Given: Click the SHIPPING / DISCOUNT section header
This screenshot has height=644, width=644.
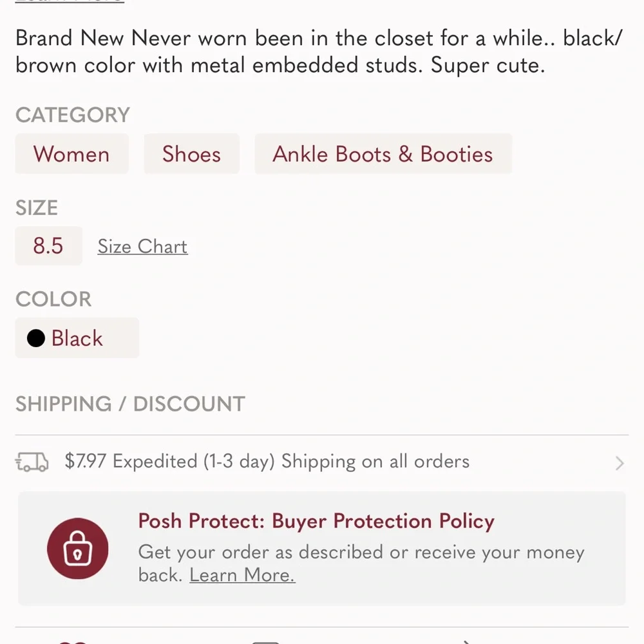Looking at the screenshot, I should (x=130, y=404).
